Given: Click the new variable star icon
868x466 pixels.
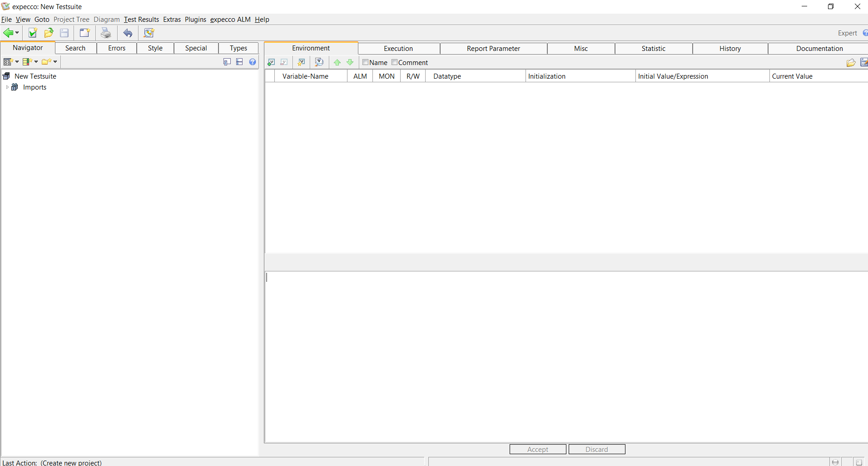Looking at the screenshot, I should (301, 62).
